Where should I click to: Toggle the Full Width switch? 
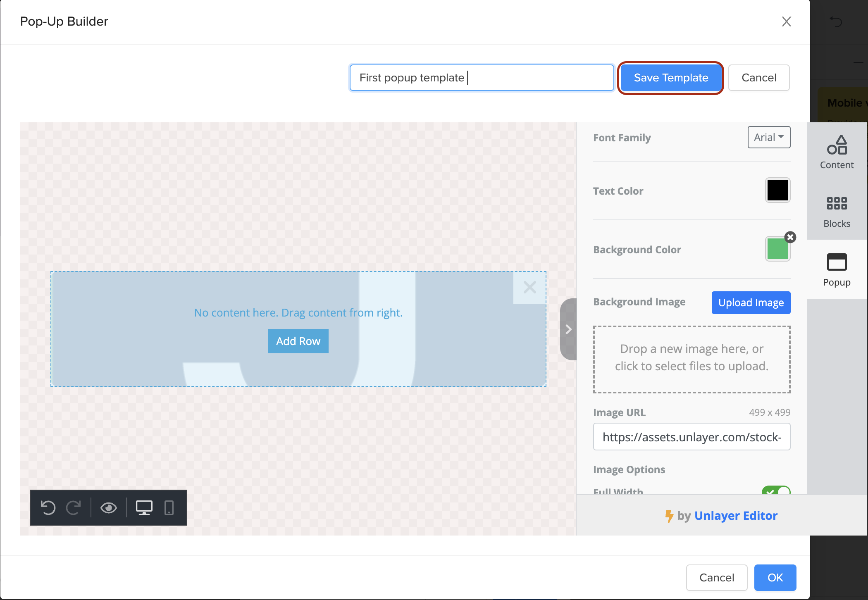[x=776, y=491]
